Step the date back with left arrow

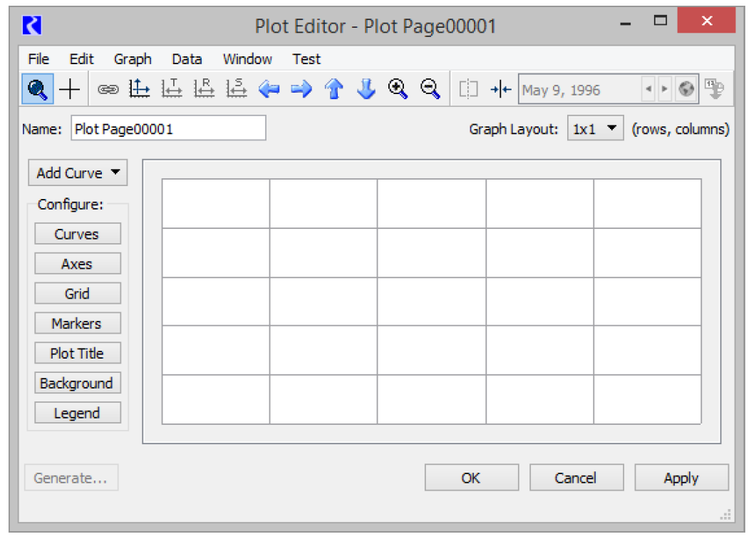pyautogui.click(x=648, y=90)
